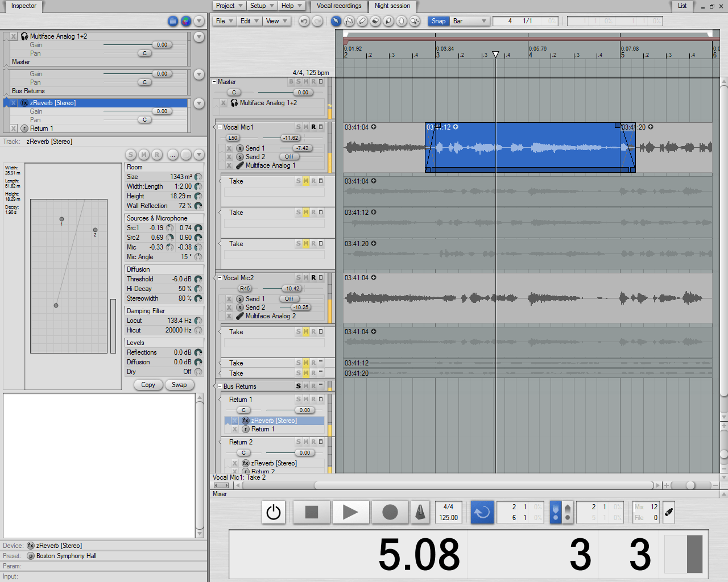The width and height of the screenshot is (728, 582).
Task: Toggle record arm on Vocal Mic2
Action: [x=313, y=278]
